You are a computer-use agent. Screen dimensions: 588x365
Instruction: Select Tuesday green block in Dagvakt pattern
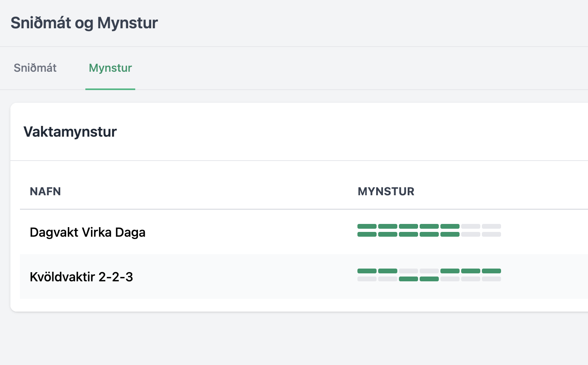pyautogui.click(x=388, y=226)
